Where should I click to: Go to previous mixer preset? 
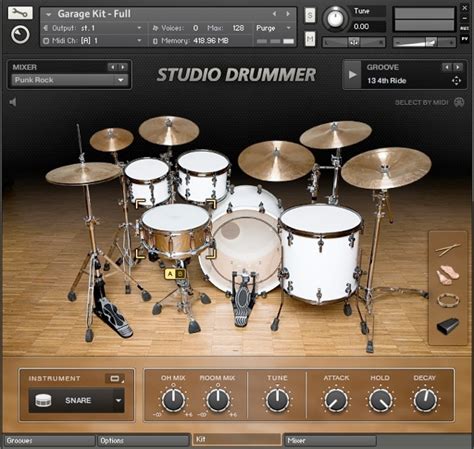point(113,67)
